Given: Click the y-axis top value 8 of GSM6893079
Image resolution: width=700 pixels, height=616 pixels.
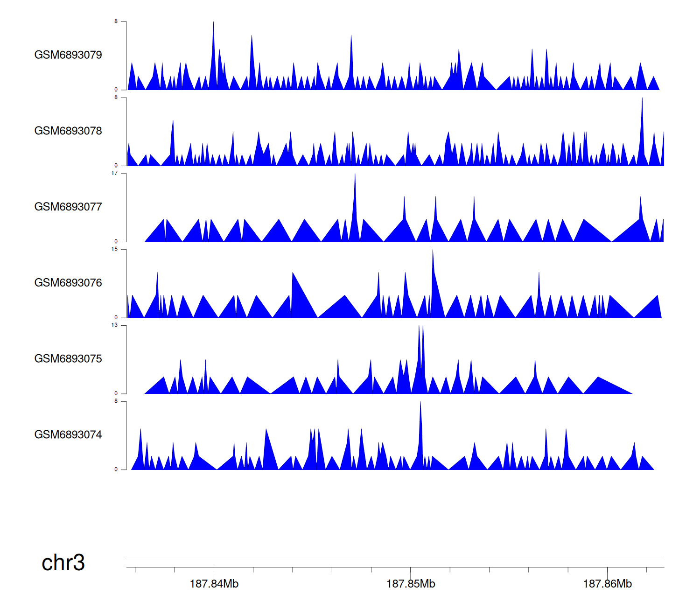Looking at the screenshot, I should (x=116, y=21).
